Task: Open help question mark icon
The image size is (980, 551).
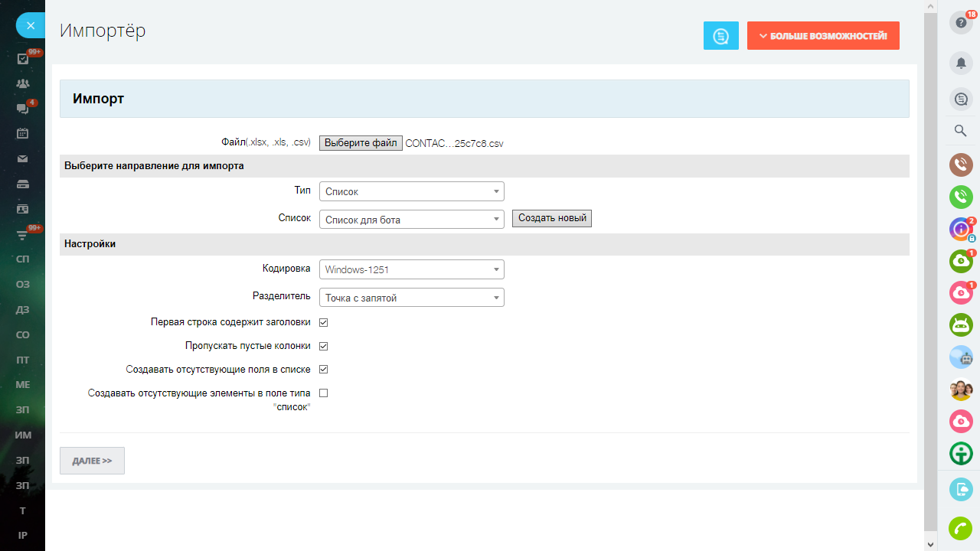Action: [x=960, y=22]
